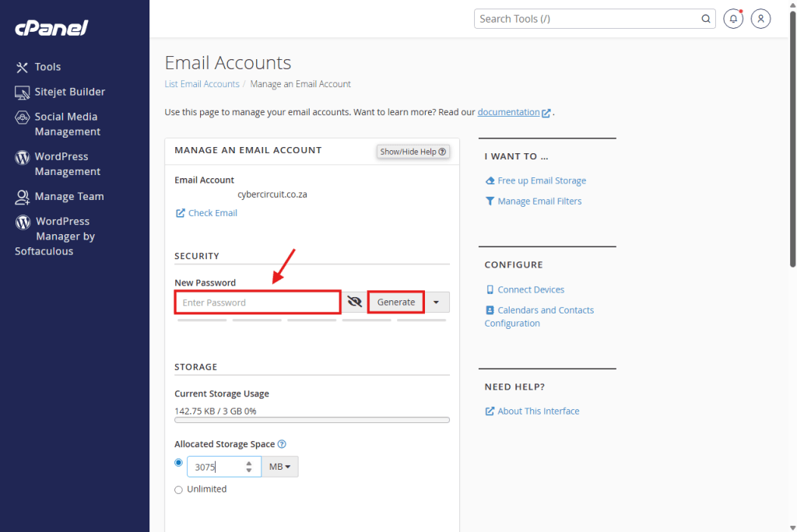The image size is (797, 532).
Task: Click the cPanel logo
Action: (51, 29)
